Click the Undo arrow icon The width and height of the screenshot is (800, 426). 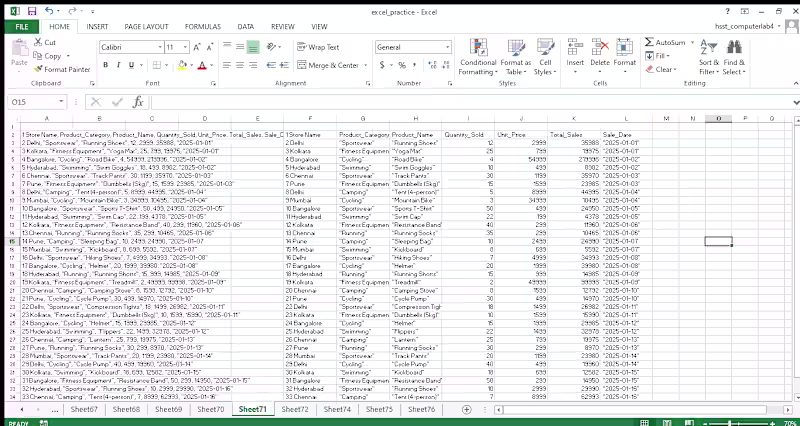(x=49, y=11)
